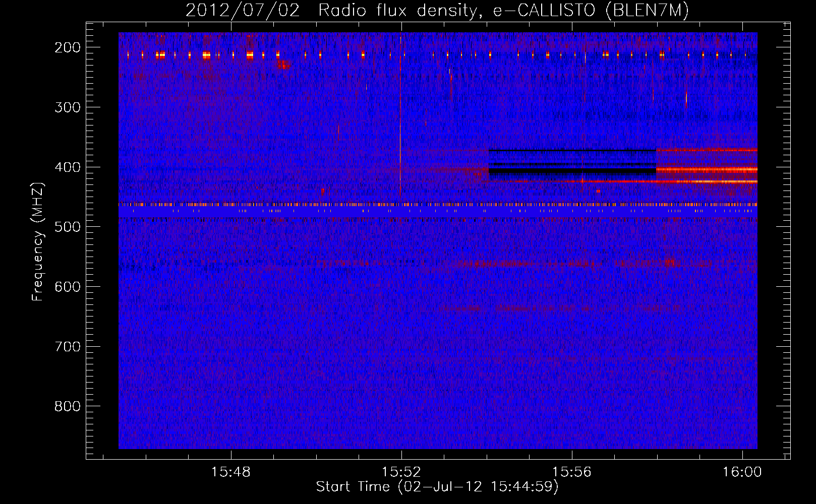Click the black dropout band near 400 MHz
816x504 pixels.
(x=572, y=171)
